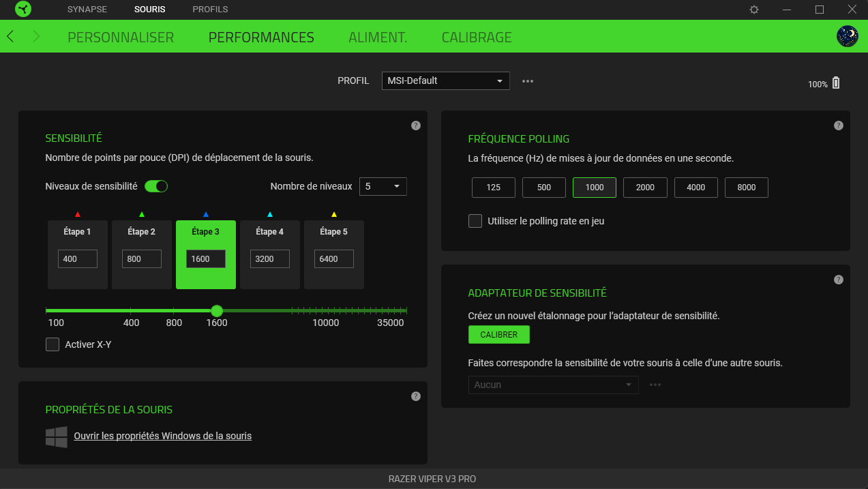
Task: Open the MSI-Default profile dropdown
Action: (445, 80)
